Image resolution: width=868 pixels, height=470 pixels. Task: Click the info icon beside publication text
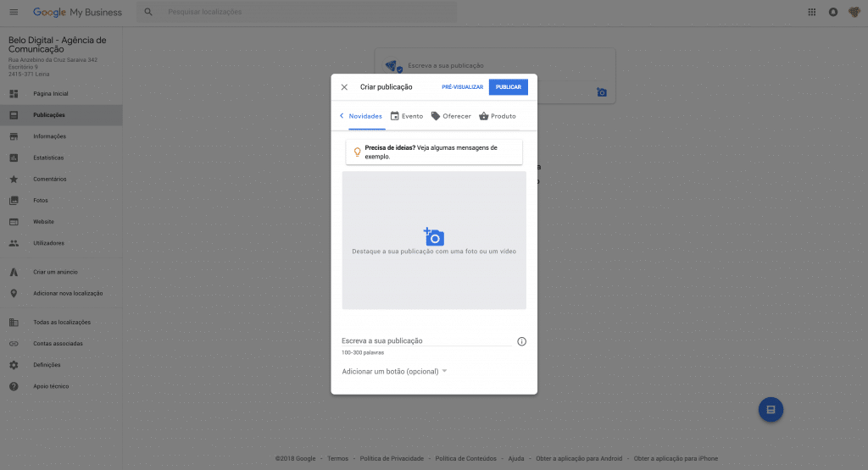(x=521, y=341)
